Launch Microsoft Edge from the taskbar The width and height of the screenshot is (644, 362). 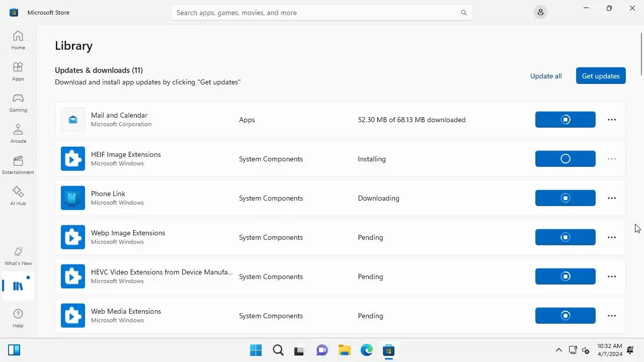[366, 350]
